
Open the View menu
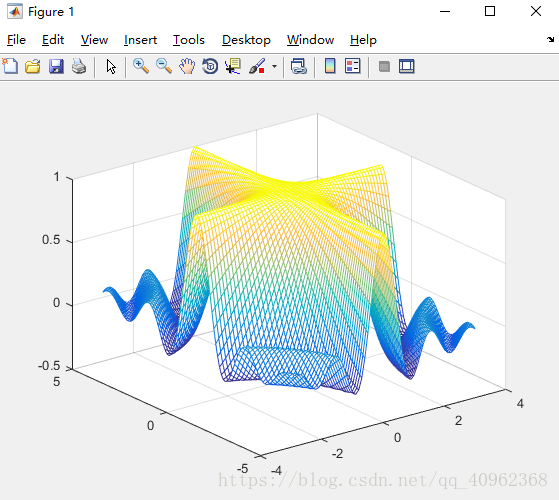(94, 40)
